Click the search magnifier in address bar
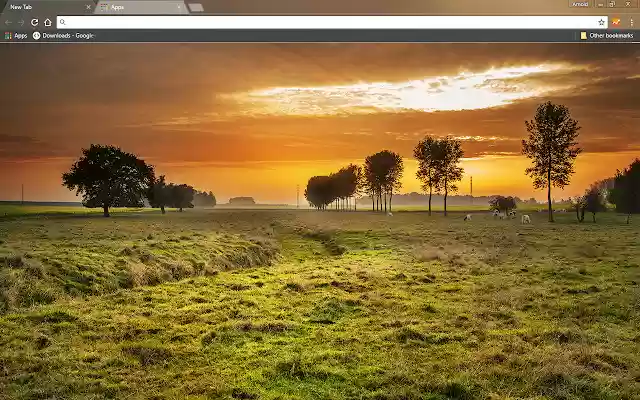 [x=62, y=22]
